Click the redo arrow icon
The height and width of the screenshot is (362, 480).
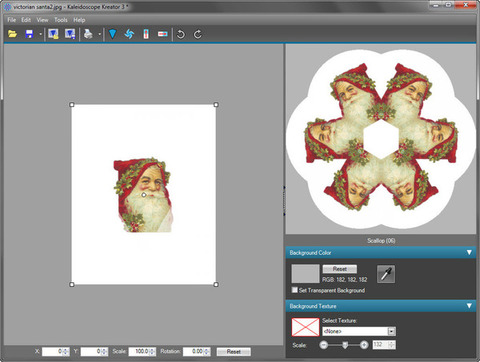tap(197, 34)
